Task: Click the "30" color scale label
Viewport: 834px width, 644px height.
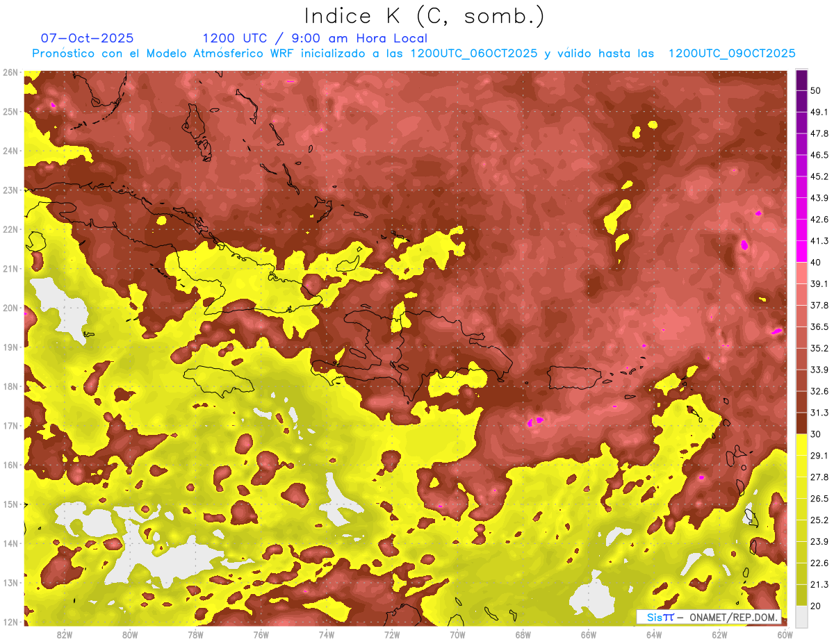Action: [x=816, y=434]
